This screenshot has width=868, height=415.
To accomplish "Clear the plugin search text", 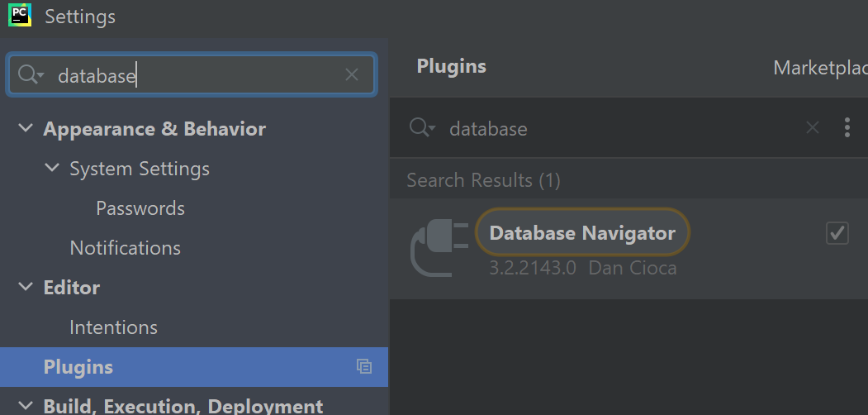I will 813,127.
